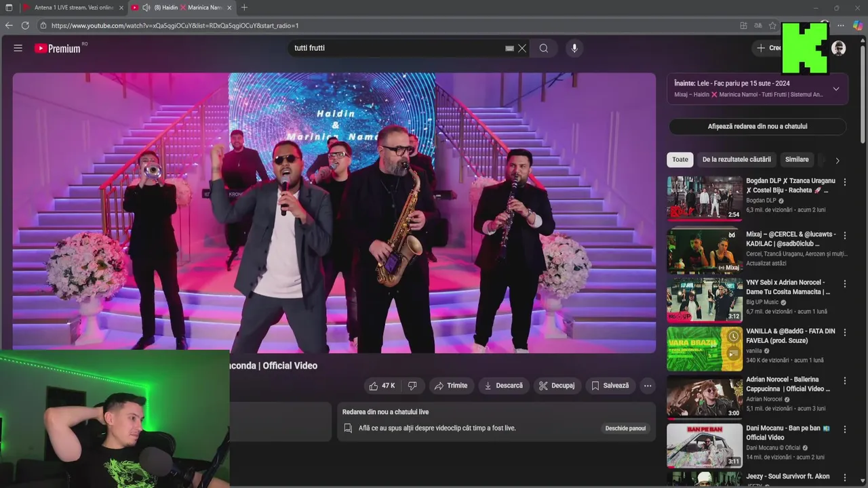
Task: Close the Antena 1 LIVE stream tab
Action: [x=121, y=7]
